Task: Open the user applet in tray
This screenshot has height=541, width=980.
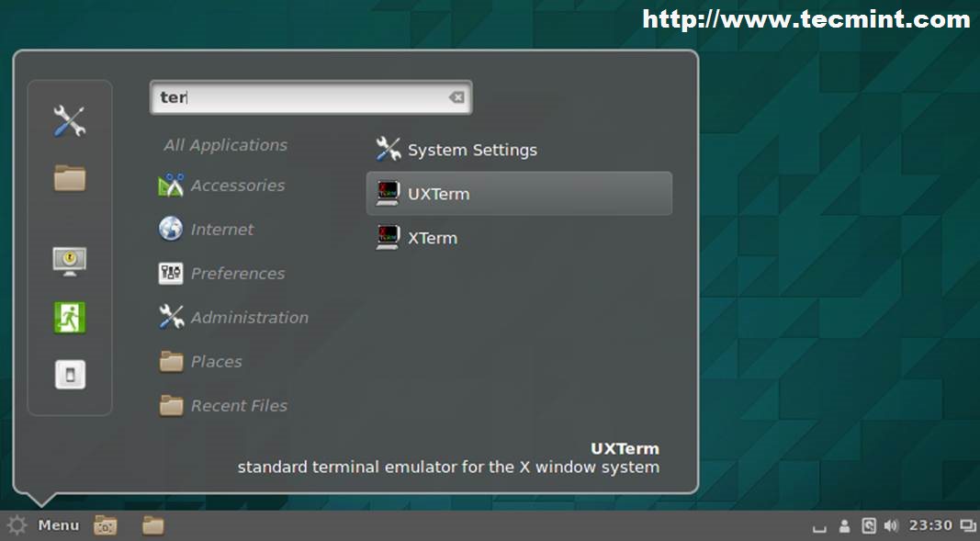Action: tap(844, 526)
